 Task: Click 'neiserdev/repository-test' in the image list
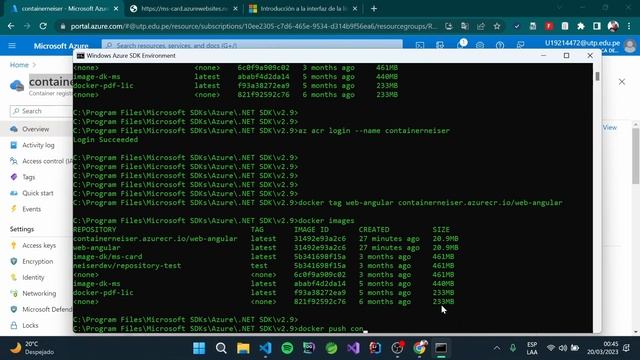127,266
